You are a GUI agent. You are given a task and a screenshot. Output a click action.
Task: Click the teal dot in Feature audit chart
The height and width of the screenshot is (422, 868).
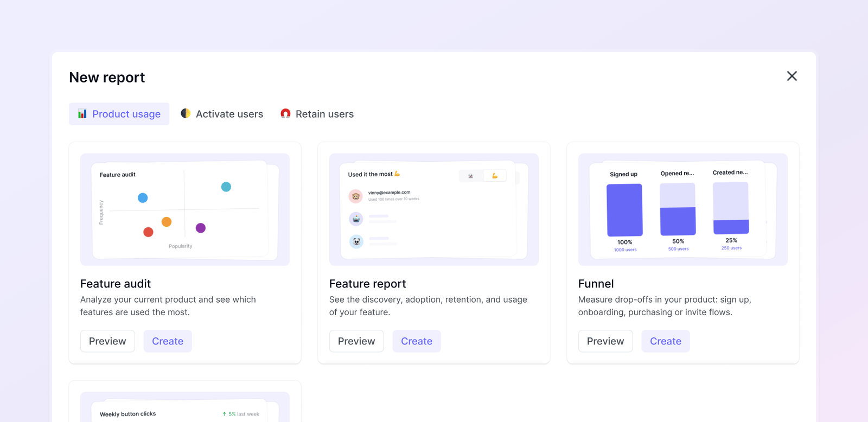pyautogui.click(x=226, y=187)
